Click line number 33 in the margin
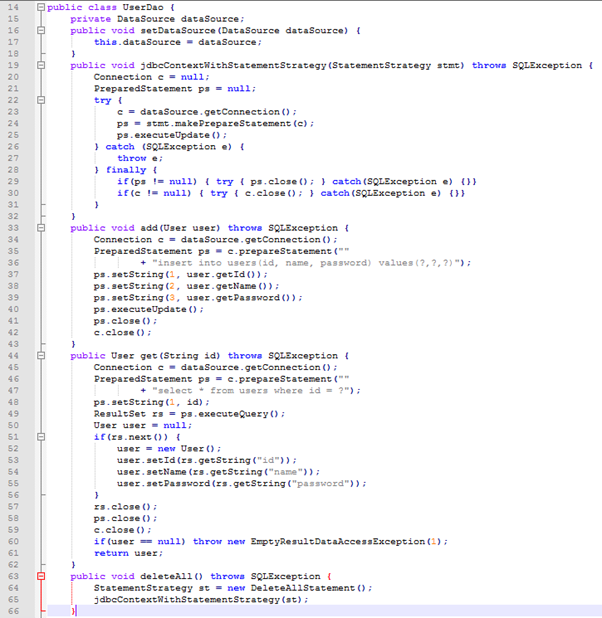 (x=13, y=228)
